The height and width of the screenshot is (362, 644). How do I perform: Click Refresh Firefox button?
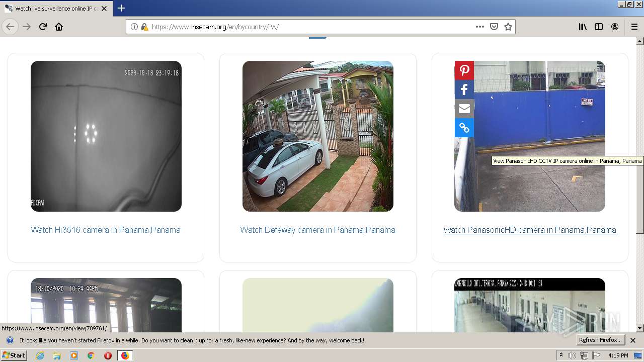[x=601, y=340]
